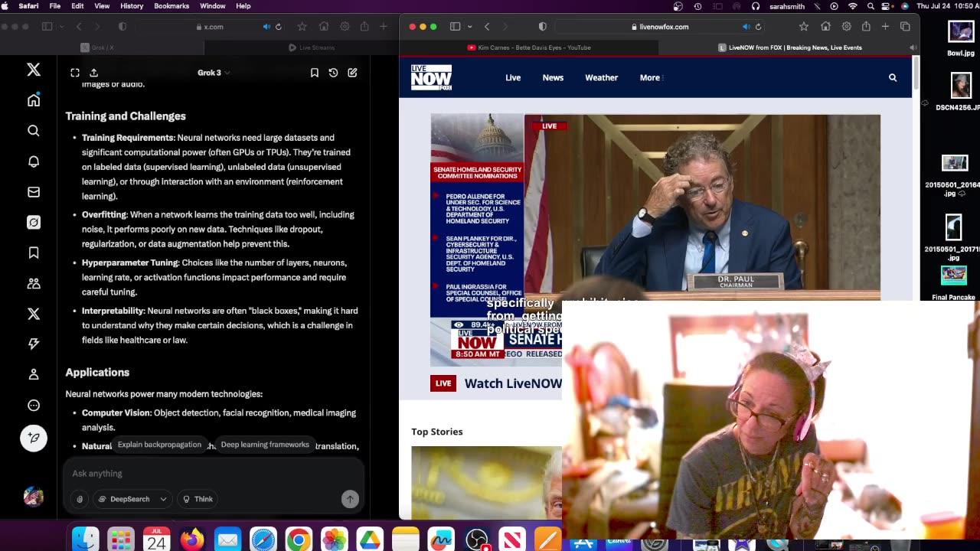Open the lightning bolt sidebar item

click(34, 344)
